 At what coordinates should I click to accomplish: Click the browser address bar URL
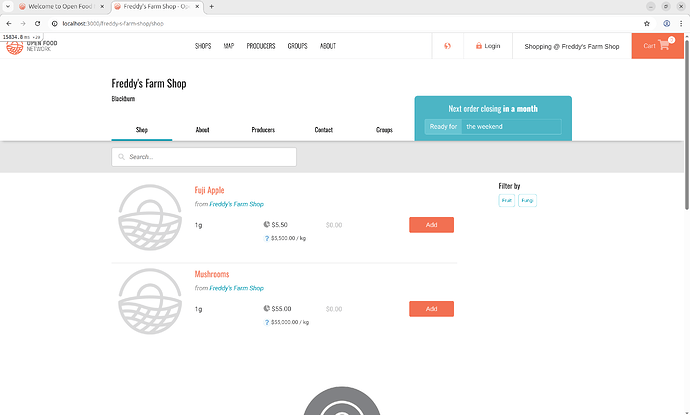click(113, 24)
